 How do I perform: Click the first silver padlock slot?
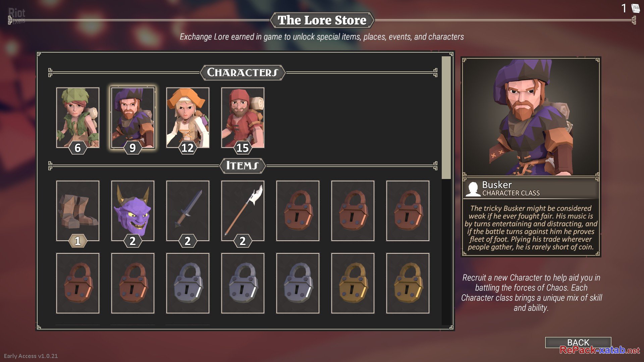tap(188, 283)
